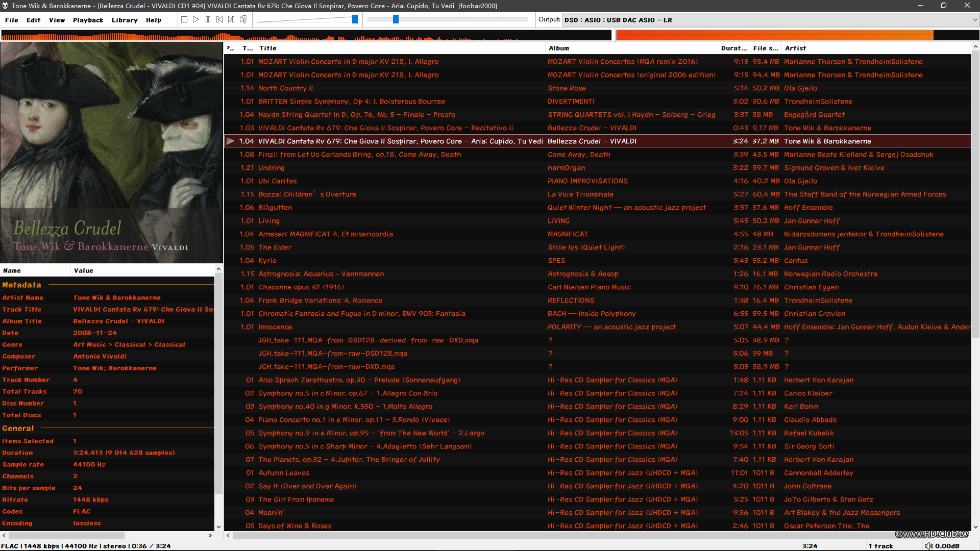Click the now-playing arrow indicator on row 1.04
The height and width of the screenshot is (551, 980).
coord(230,141)
